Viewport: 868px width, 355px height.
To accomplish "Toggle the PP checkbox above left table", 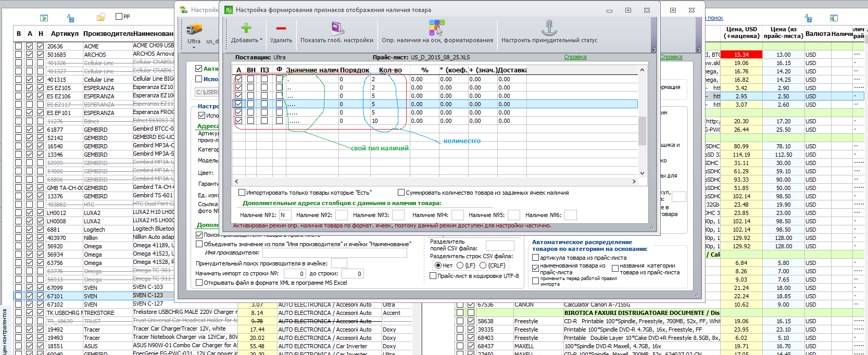I will click(x=119, y=17).
